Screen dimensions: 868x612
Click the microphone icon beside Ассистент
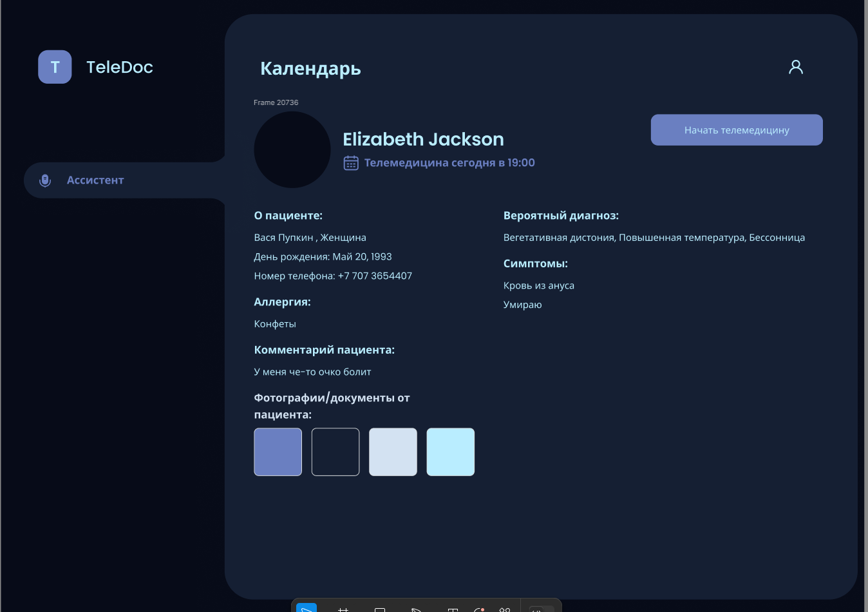click(x=45, y=180)
